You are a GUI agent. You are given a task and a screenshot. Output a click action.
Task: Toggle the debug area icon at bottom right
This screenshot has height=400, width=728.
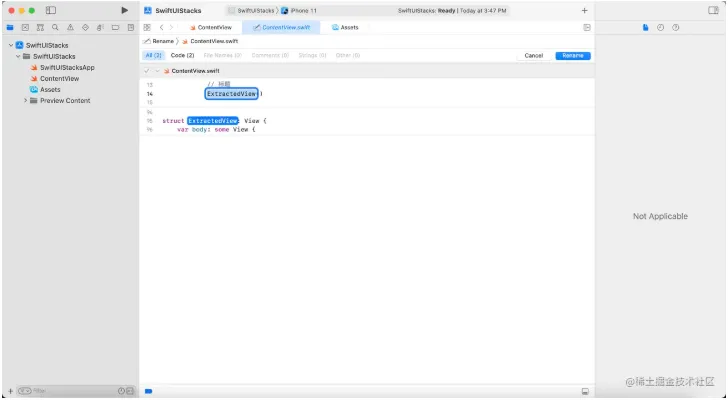(x=585, y=392)
